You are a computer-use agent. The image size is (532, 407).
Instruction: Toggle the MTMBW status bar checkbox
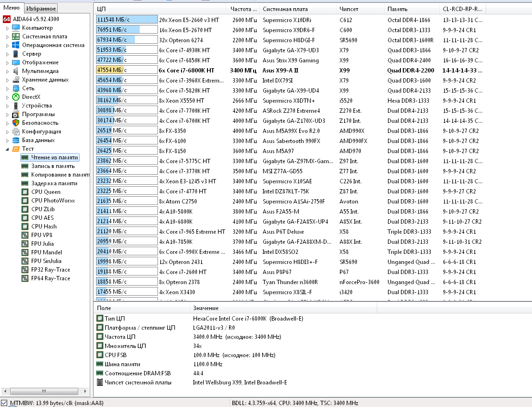point(4,403)
